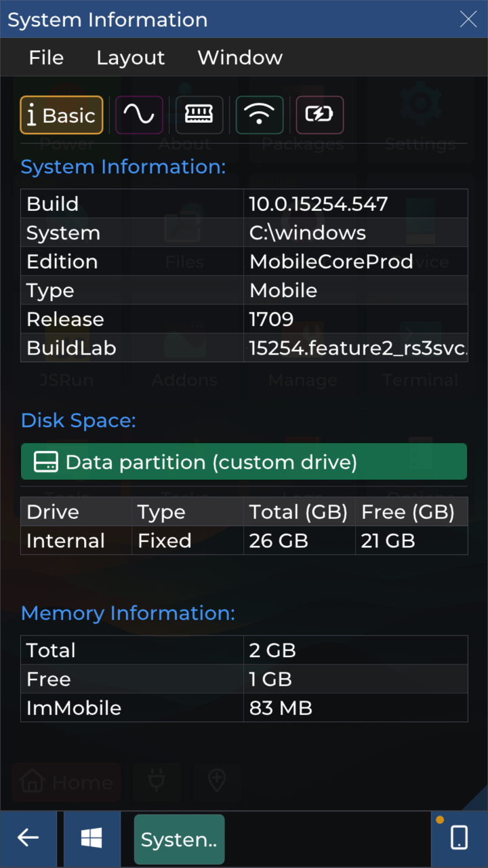Open the Window menu
The image size is (488, 868).
click(x=240, y=58)
